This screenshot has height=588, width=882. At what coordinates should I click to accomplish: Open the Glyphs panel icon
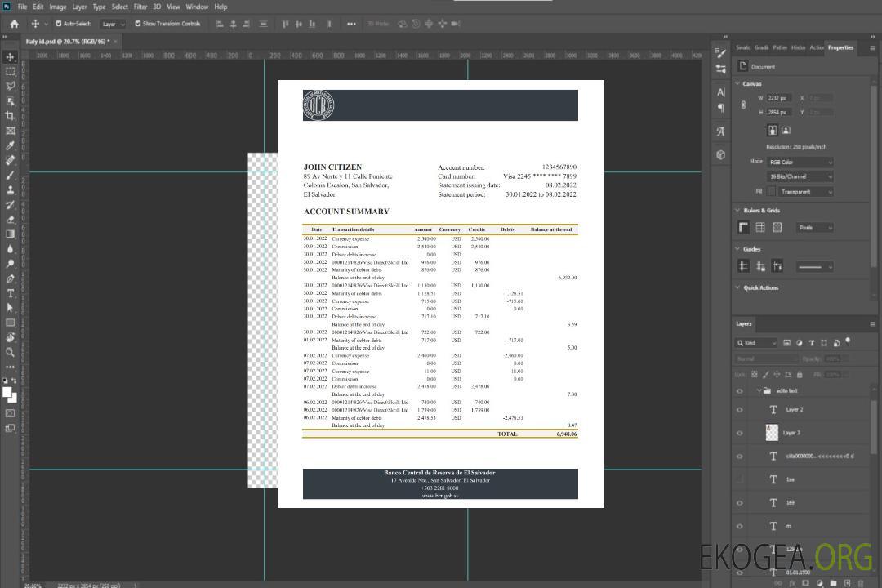(720, 131)
